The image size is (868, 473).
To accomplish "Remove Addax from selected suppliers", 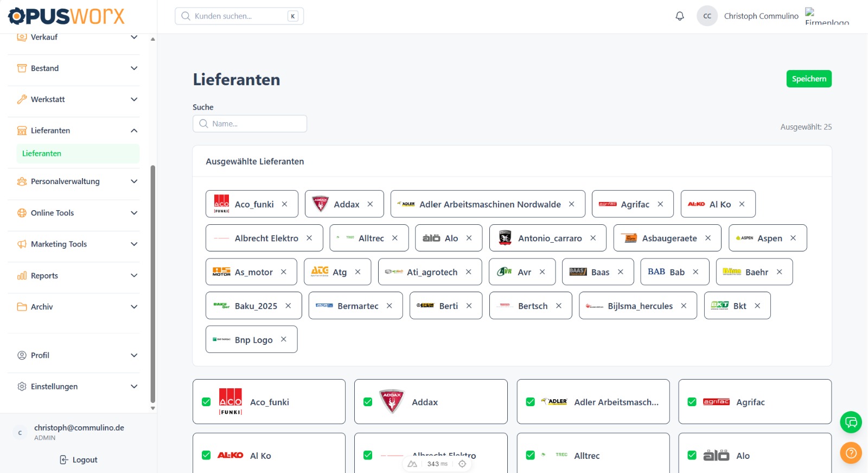I will [x=370, y=204].
